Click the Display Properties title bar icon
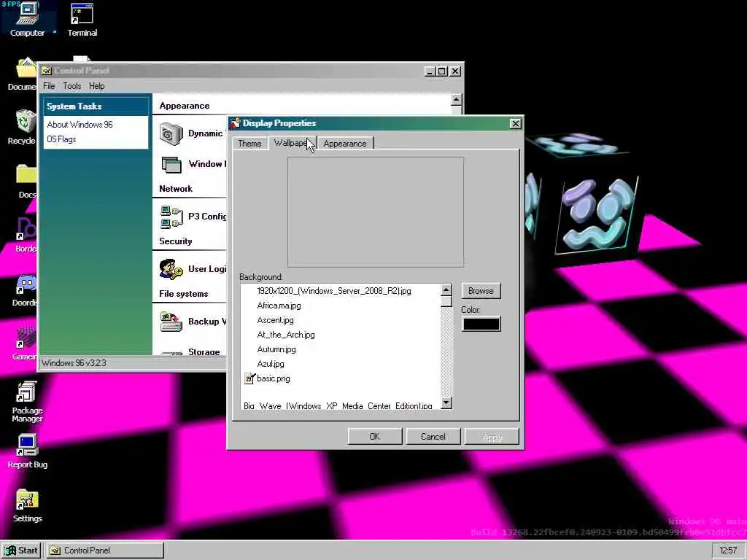747x560 pixels. tap(235, 123)
